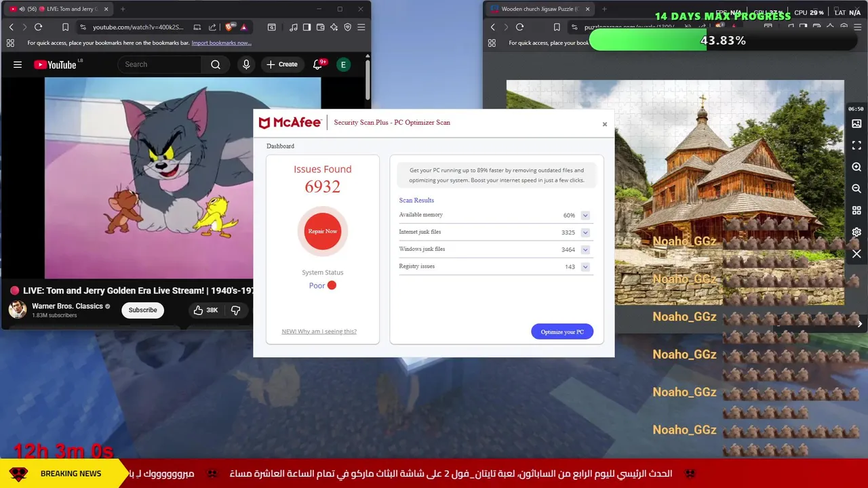Close the puzzle side toolbar with X
This screenshot has height=488, width=868.
[856, 254]
